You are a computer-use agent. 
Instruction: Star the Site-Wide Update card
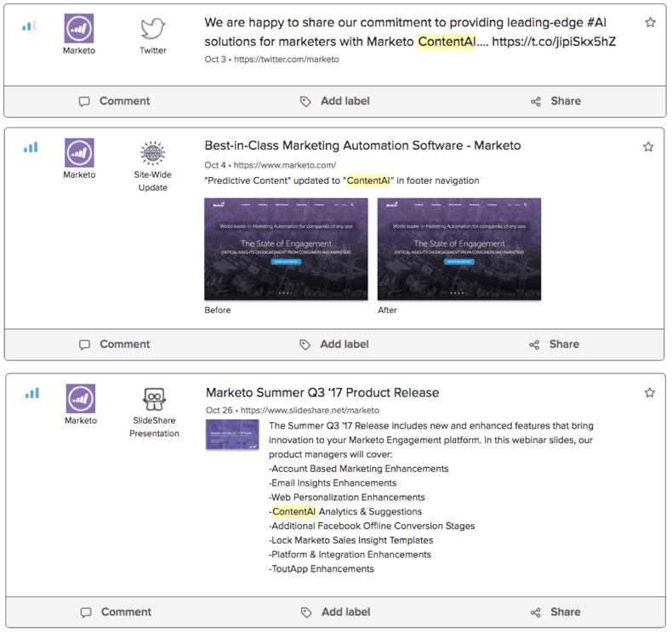[648, 147]
